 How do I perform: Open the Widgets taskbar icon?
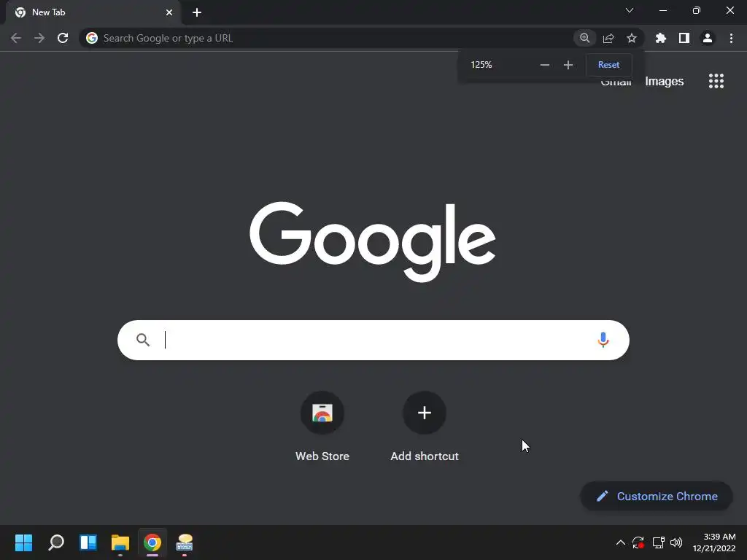tap(88, 542)
